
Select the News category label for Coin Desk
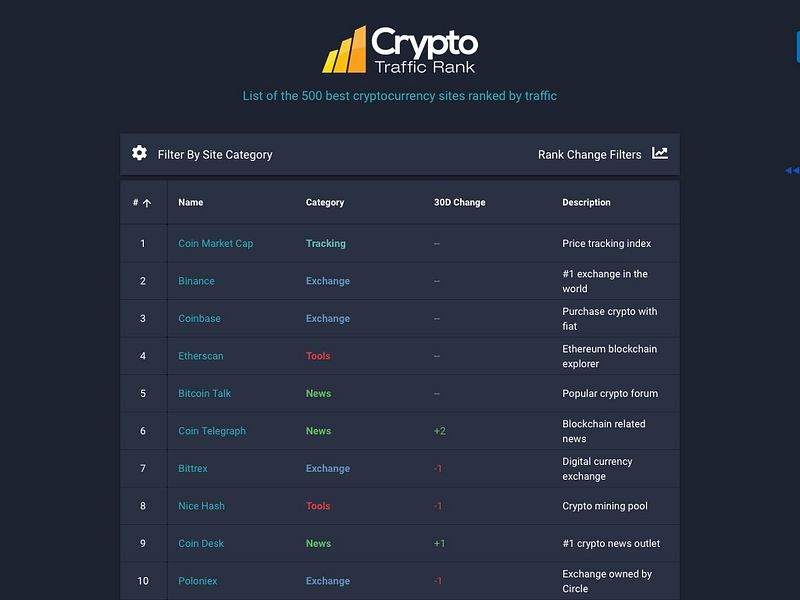point(318,543)
